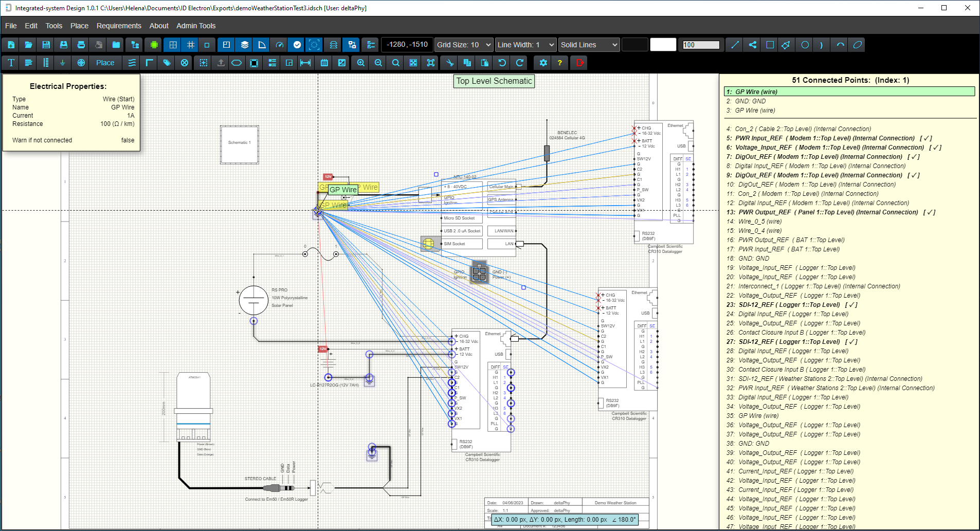This screenshot has width=980, height=531.
Task: Open the Tools menu
Action: coord(53,26)
